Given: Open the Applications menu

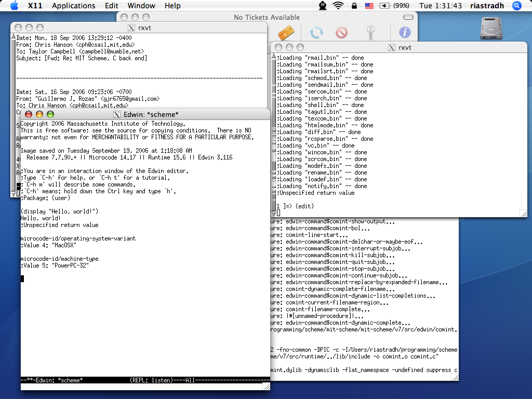Looking at the screenshot, I should point(73,6).
